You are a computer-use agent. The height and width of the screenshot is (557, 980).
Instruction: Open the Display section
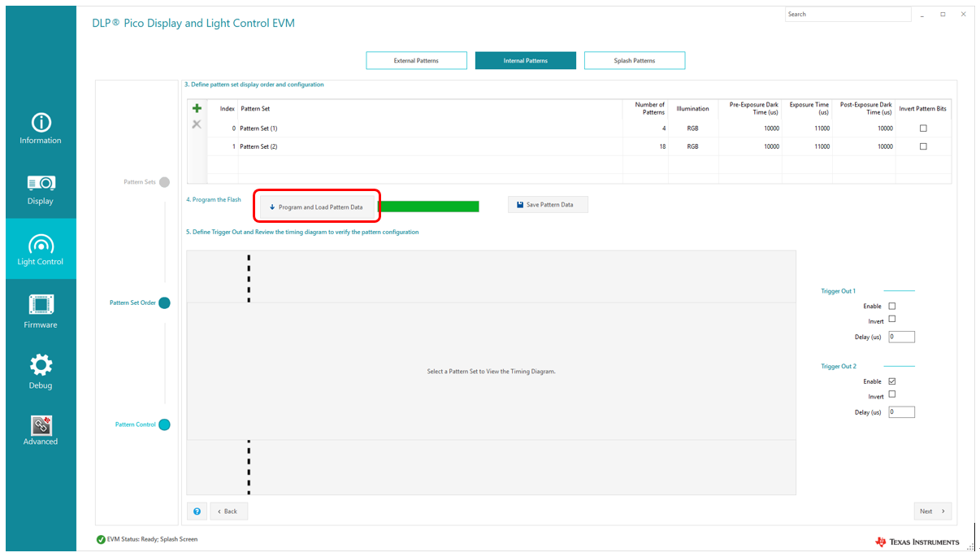click(x=41, y=189)
